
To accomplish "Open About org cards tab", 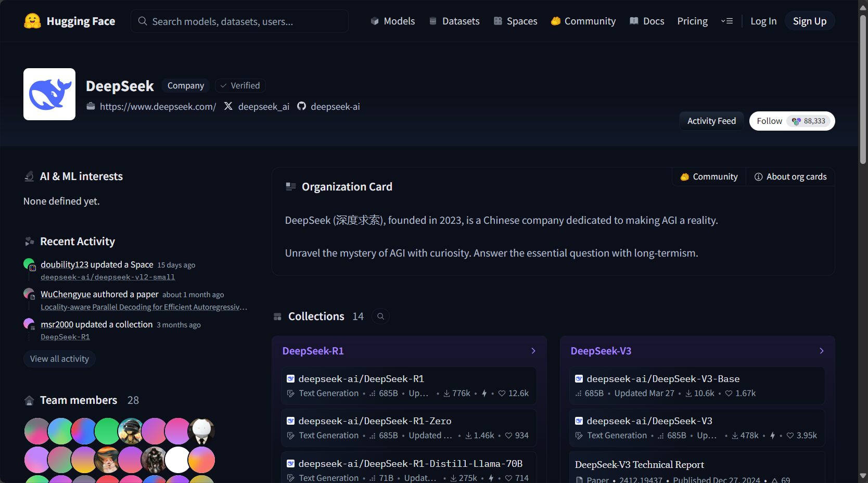I will point(790,177).
